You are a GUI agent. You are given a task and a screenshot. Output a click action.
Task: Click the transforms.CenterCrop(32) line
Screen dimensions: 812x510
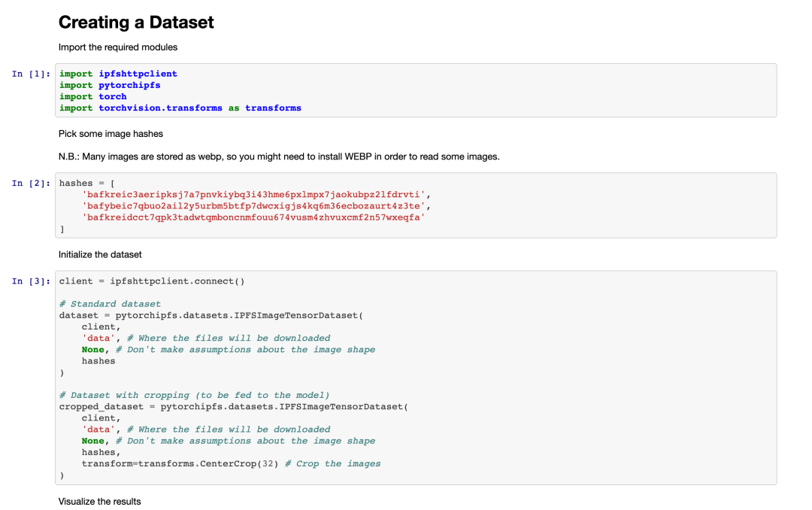tap(231, 464)
